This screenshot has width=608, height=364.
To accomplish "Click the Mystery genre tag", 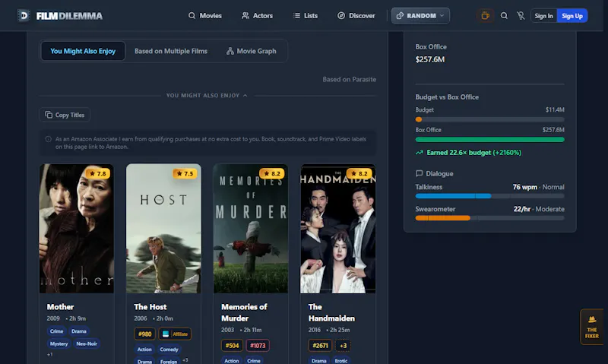I will point(59,343).
